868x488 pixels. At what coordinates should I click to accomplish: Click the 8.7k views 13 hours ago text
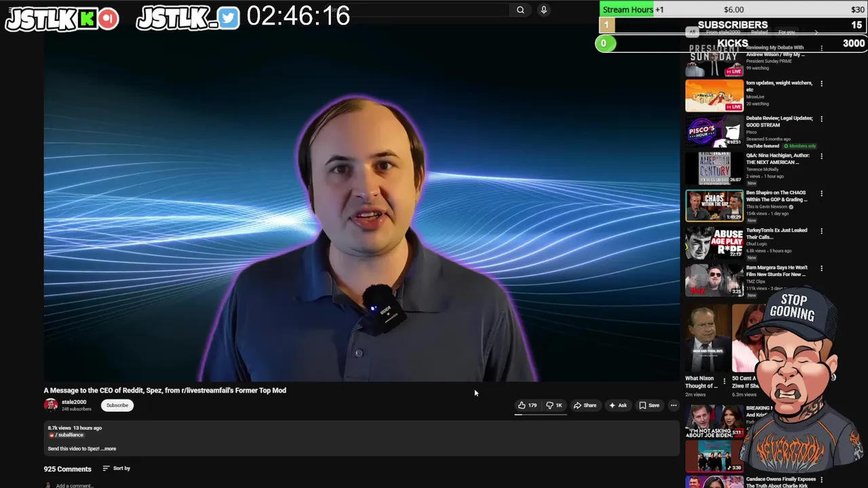[x=75, y=428]
